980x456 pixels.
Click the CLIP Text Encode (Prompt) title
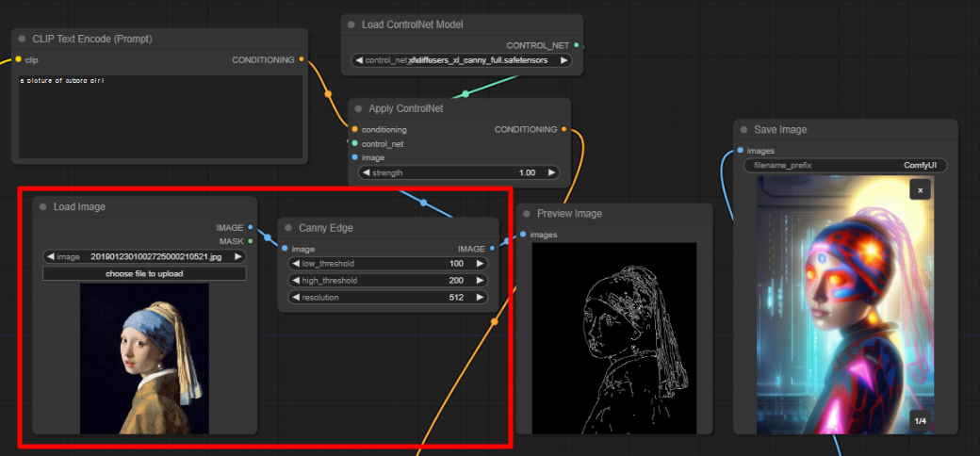coord(92,39)
